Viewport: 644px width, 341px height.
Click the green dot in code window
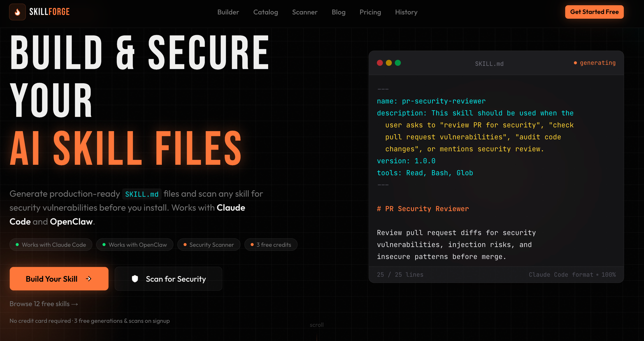[x=398, y=63]
